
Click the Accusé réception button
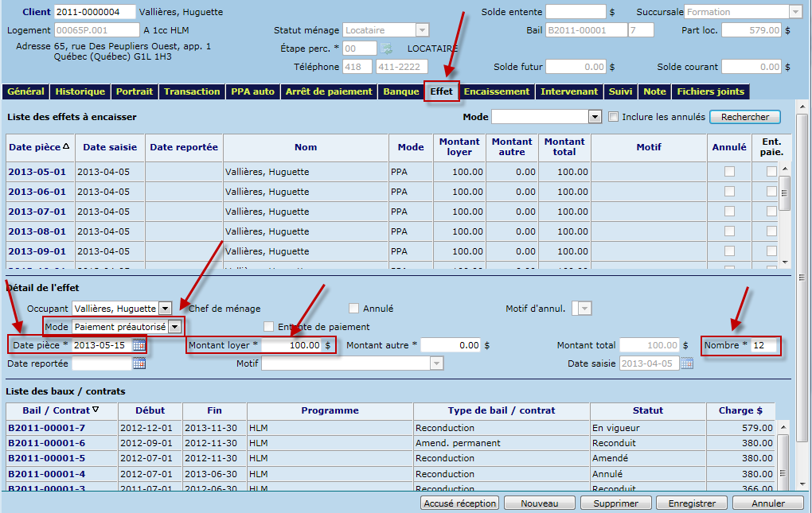tap(460, 503)
